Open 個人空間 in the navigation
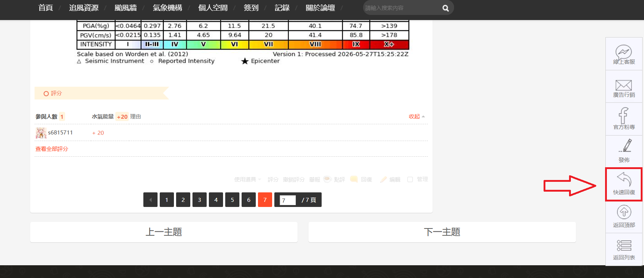644x278 pixels. click(x=213, y=8)
